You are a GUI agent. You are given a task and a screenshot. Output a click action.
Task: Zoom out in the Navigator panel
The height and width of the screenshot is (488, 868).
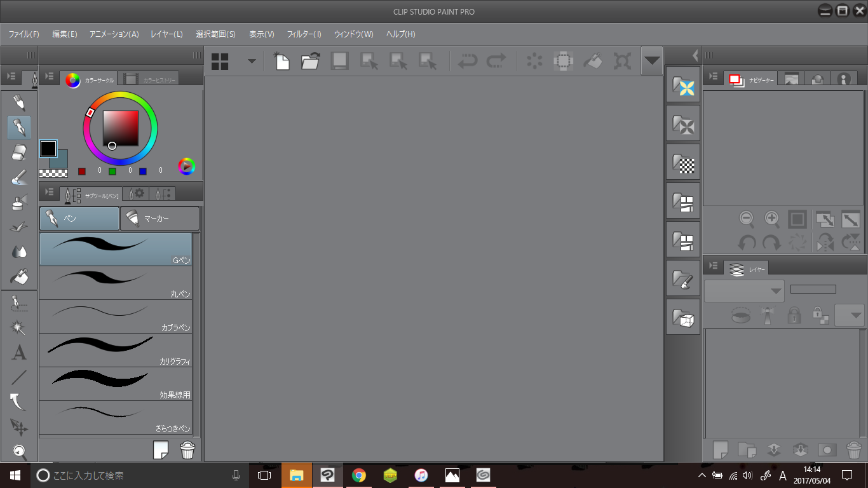click(747, 220)
